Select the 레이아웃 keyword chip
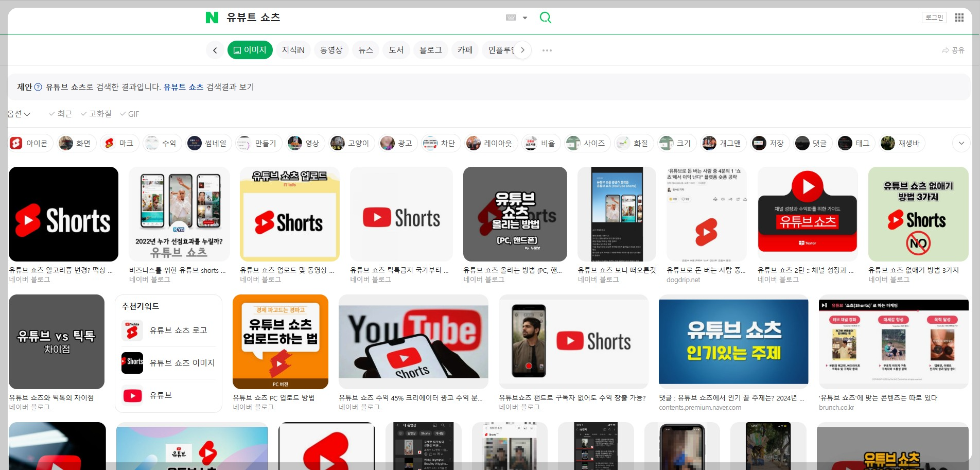Image resolution: width=980 pixels, height=470 pixels. pos(492,143)
